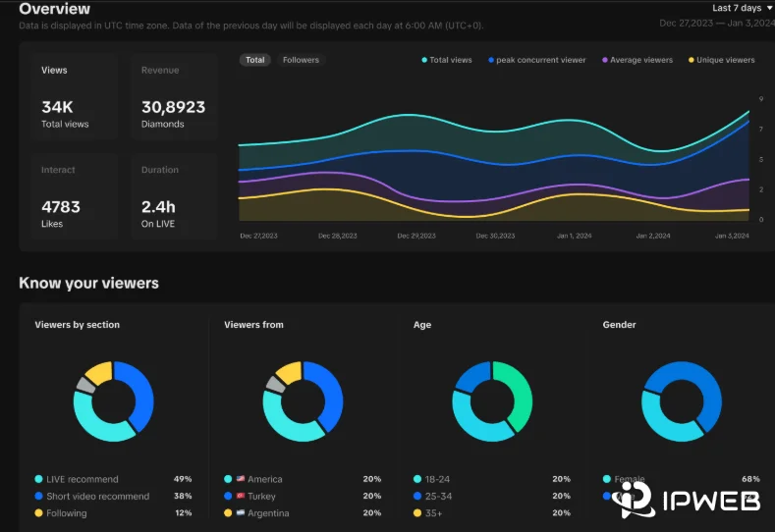
Task: Click the Gender donut chart
Action: [681, 401]
